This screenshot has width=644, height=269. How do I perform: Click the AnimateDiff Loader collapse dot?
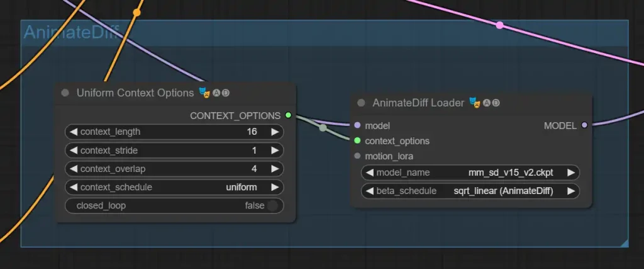point(361,103)
